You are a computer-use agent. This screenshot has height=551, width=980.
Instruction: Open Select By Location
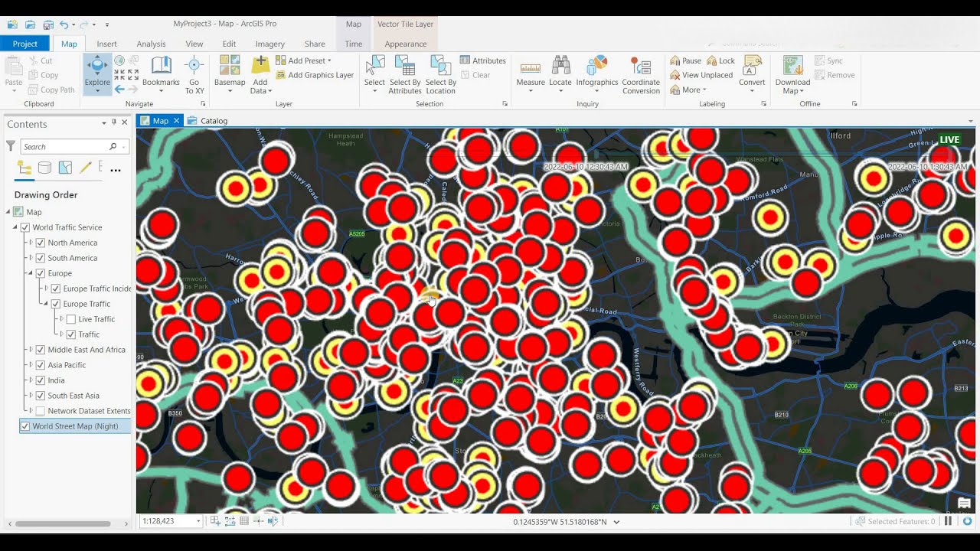click(x=441, y=73)
